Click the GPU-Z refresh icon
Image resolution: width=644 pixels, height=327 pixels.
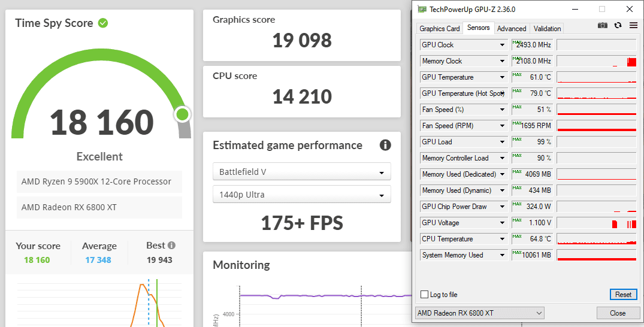(618, 25)
